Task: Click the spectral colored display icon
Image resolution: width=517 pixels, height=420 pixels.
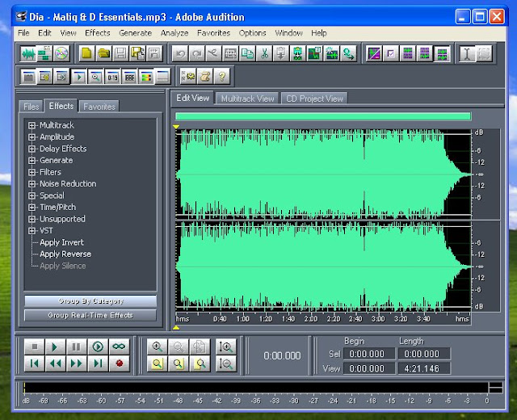Action: click(x=146, y=77)
